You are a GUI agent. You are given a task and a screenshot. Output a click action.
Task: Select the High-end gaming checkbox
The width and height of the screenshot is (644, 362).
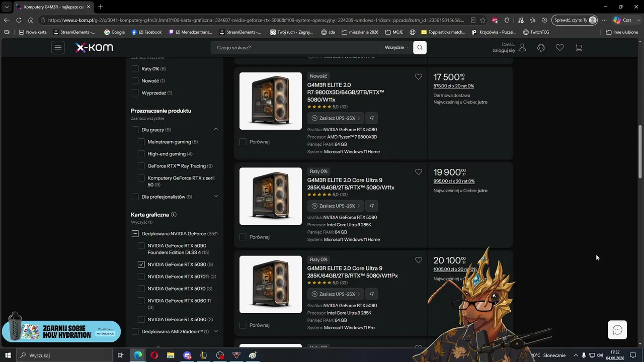pos(141,154)
